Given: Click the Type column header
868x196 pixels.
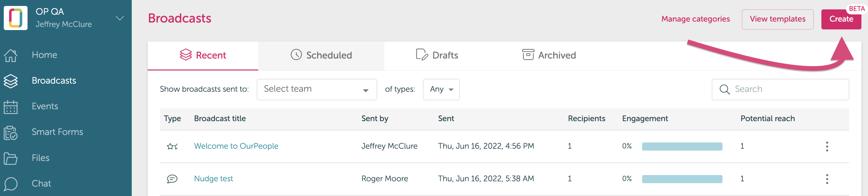Looking at the screenshot, I should (x=172, y=119).
